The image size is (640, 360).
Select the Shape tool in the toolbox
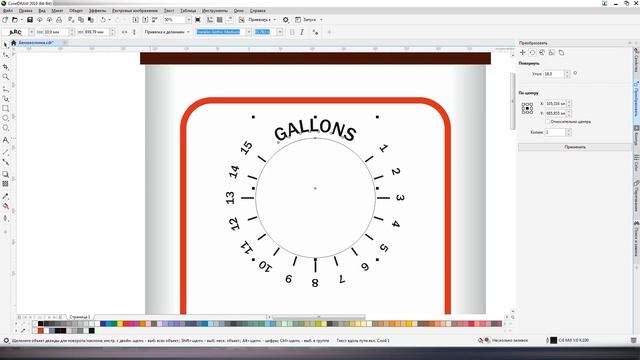click(5, 55)
